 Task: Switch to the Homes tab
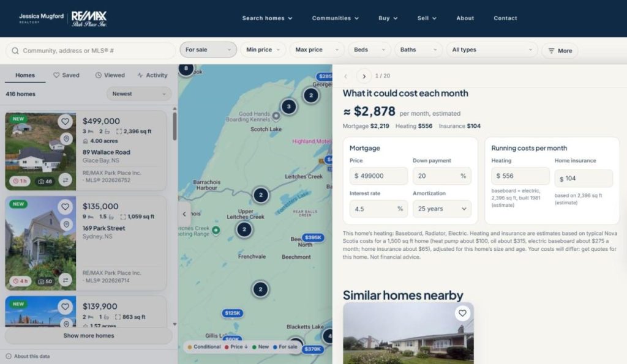(x=25, y=75)
